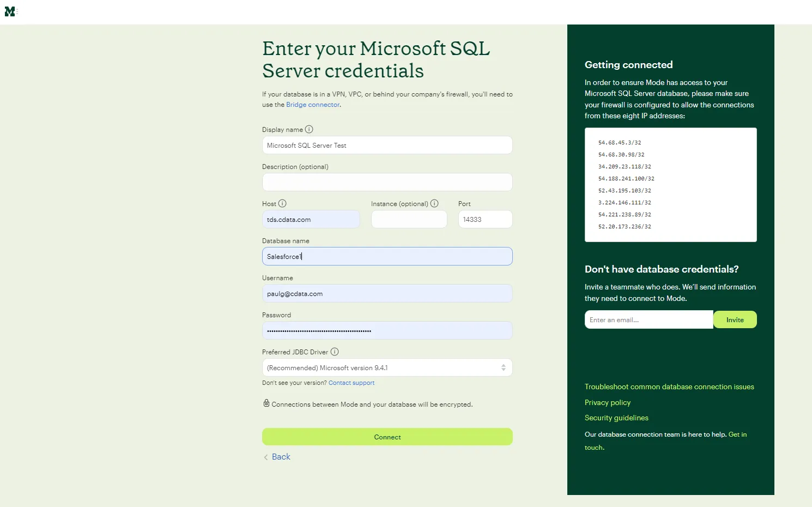Click the encryption lock icon
The height and width of the screenshot is (507, 812).
pos(266,403)
